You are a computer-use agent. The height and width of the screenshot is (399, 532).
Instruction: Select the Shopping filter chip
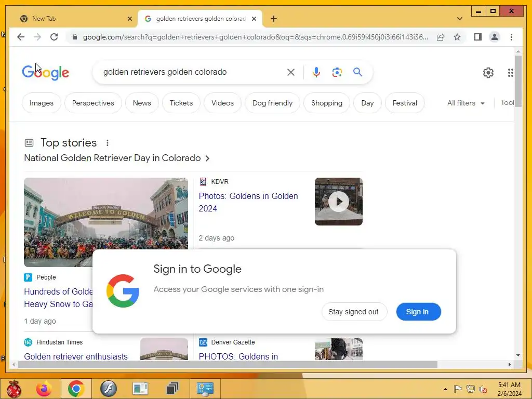(327, 103)
